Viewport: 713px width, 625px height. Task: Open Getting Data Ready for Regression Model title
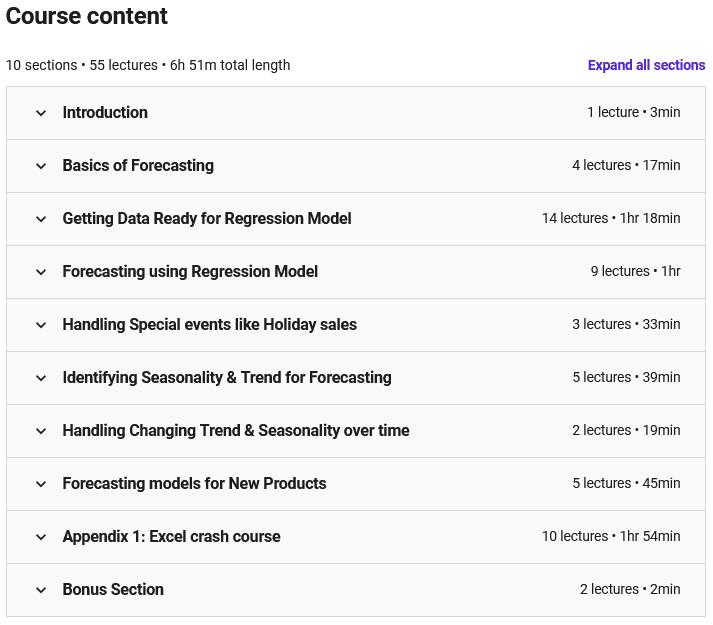207,218
